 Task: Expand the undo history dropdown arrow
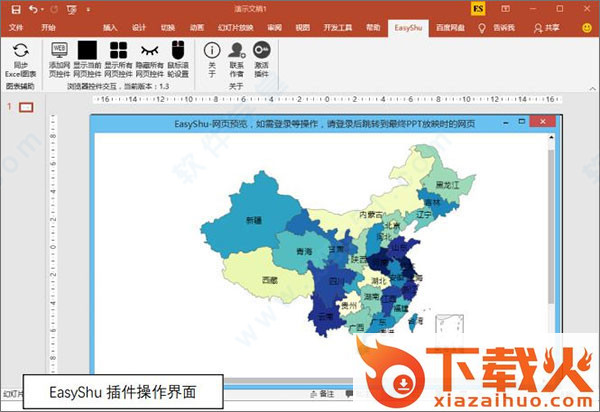pos(43,9)
